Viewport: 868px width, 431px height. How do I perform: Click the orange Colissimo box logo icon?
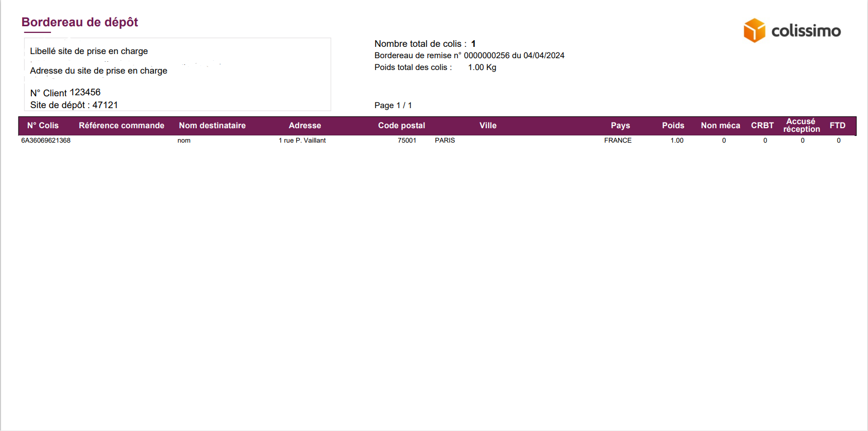click(754, 30)
